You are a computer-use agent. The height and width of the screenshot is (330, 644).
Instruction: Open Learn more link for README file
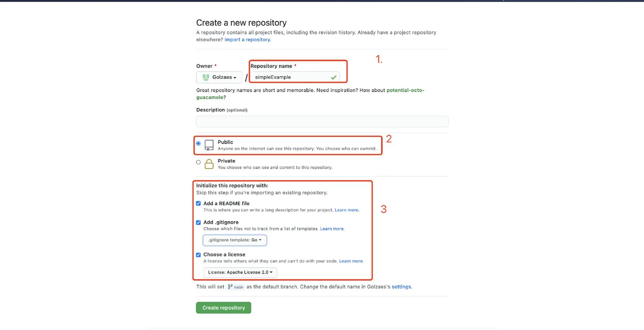point(347,210)
